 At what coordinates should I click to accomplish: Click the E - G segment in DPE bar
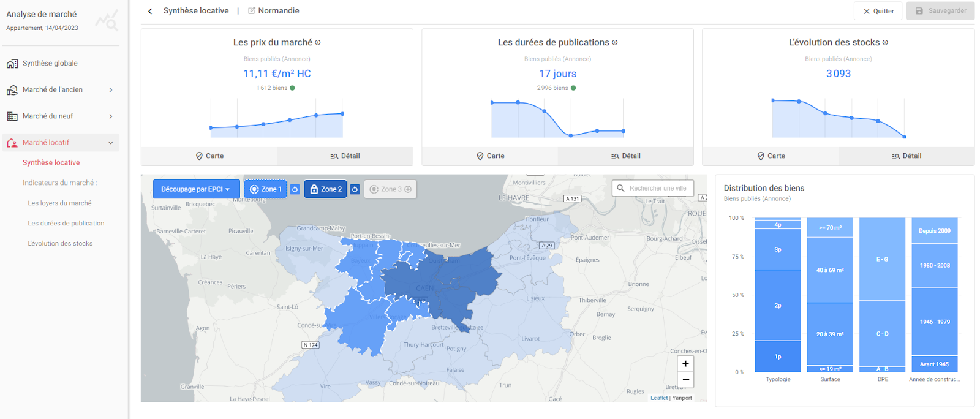click(882, 259)
